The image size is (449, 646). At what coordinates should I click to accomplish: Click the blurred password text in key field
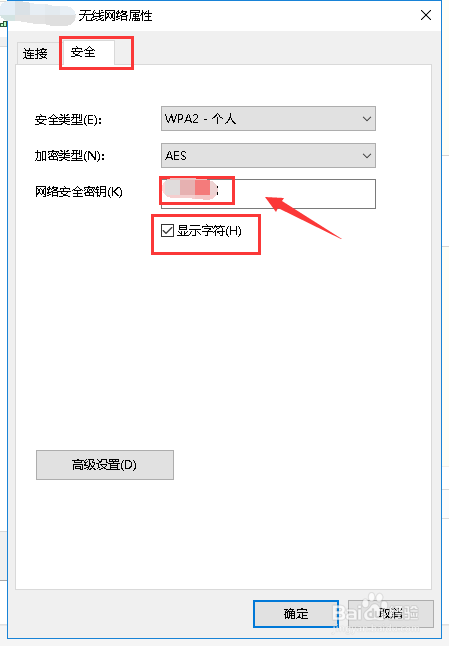pyautogui.click(x=190, y=190)
